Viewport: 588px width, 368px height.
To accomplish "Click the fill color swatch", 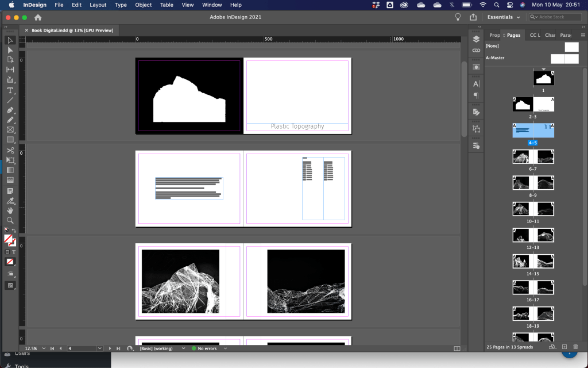I will tap(8, 238).
